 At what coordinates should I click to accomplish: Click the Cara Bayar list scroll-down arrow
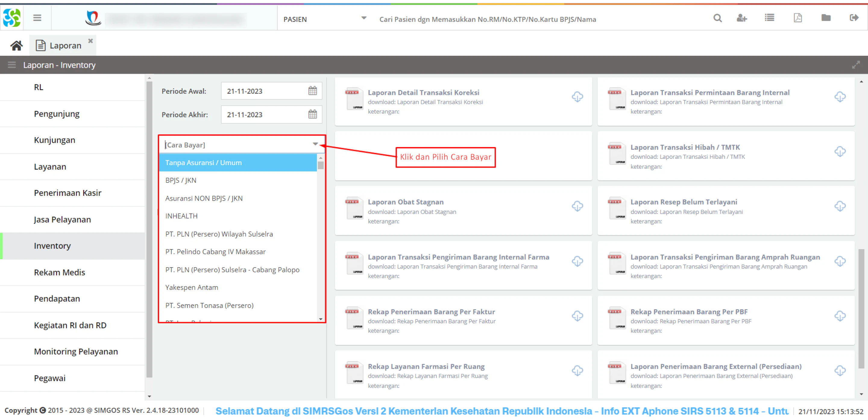point(320,319)
